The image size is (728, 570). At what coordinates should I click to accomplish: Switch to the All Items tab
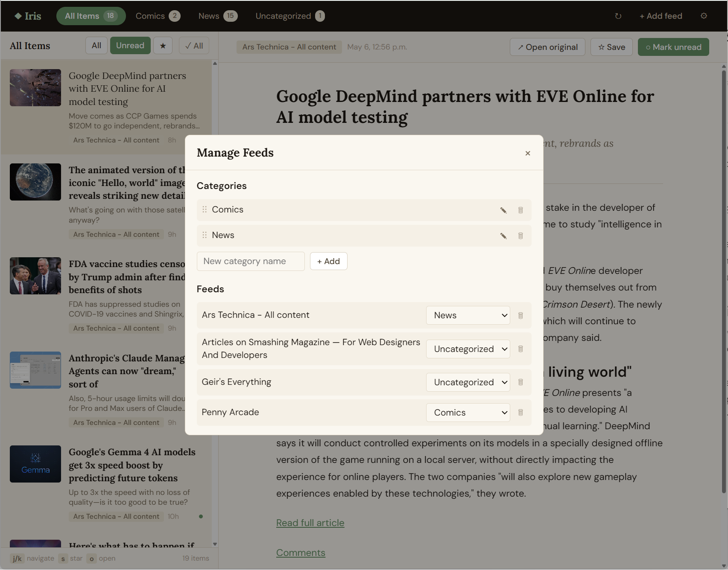pos(91,16)
